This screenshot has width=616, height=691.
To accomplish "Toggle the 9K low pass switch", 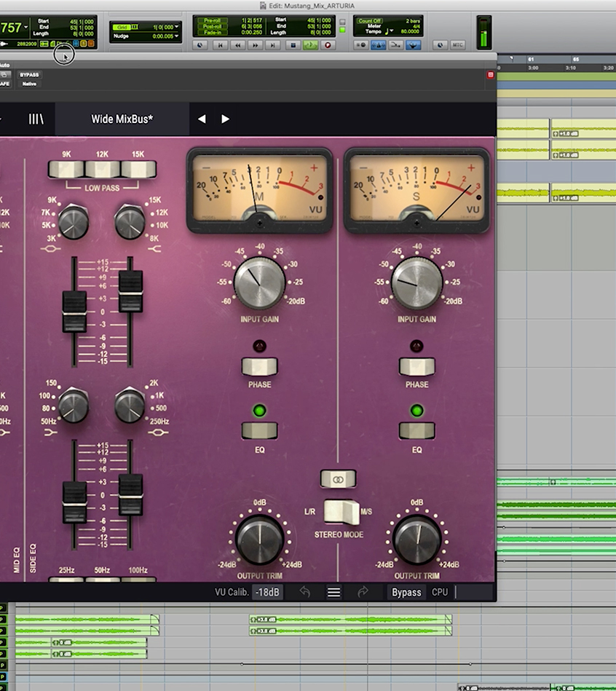I will pyautogui.click(x=66, y=170).
